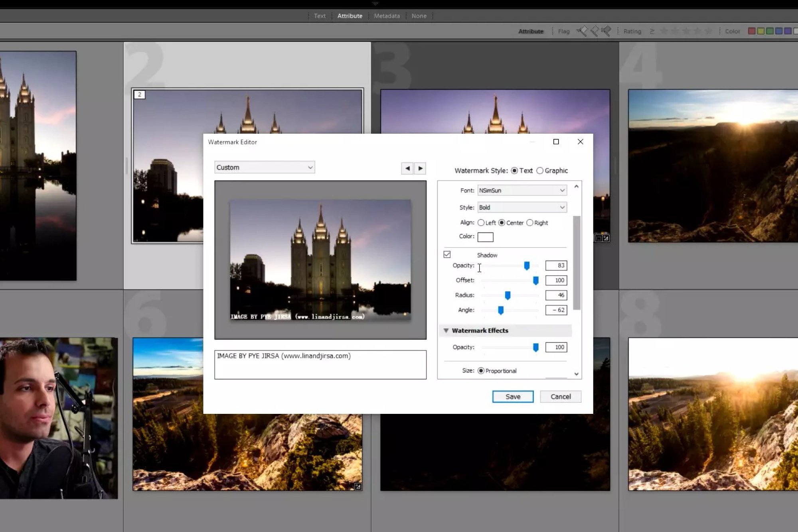Image resolution: width=798 pixels, height=532 pixels.
Task: Maximize the Watermark Editor window
Action: 556,142
